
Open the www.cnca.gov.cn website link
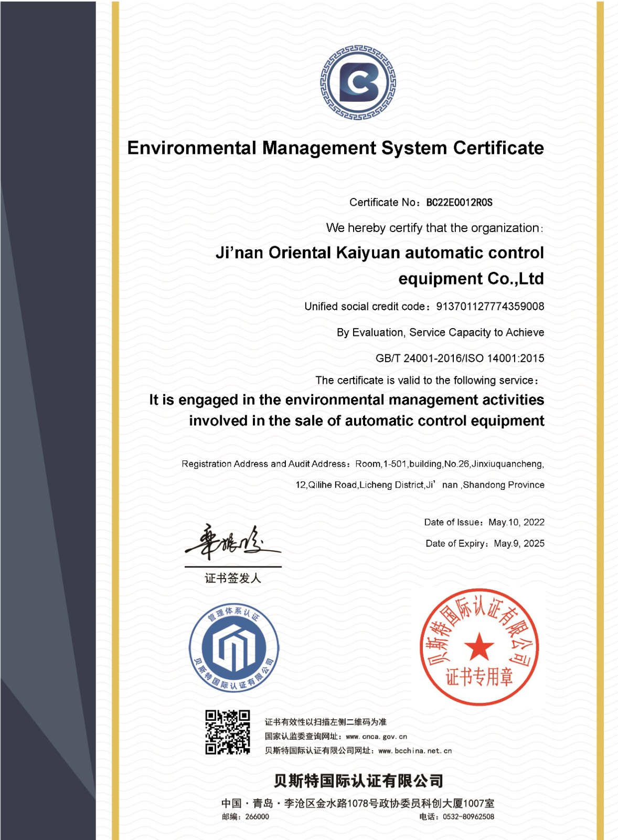(376, 737)
